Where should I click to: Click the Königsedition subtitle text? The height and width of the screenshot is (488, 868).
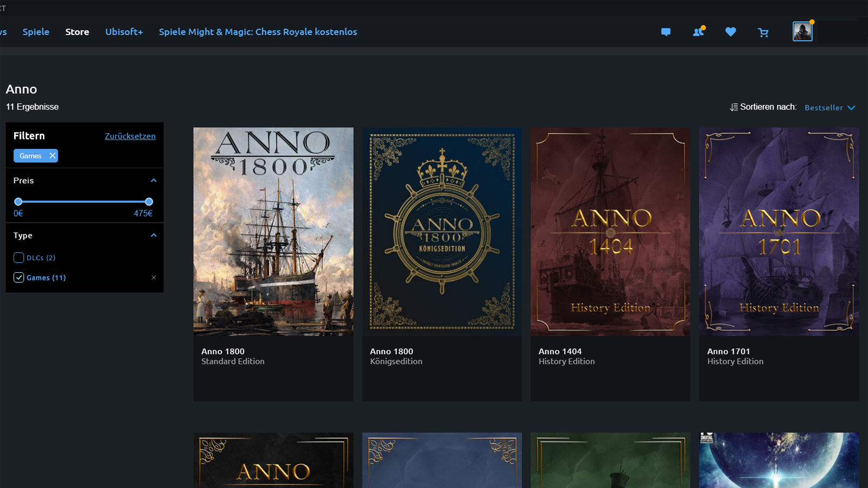pos(396,362)
